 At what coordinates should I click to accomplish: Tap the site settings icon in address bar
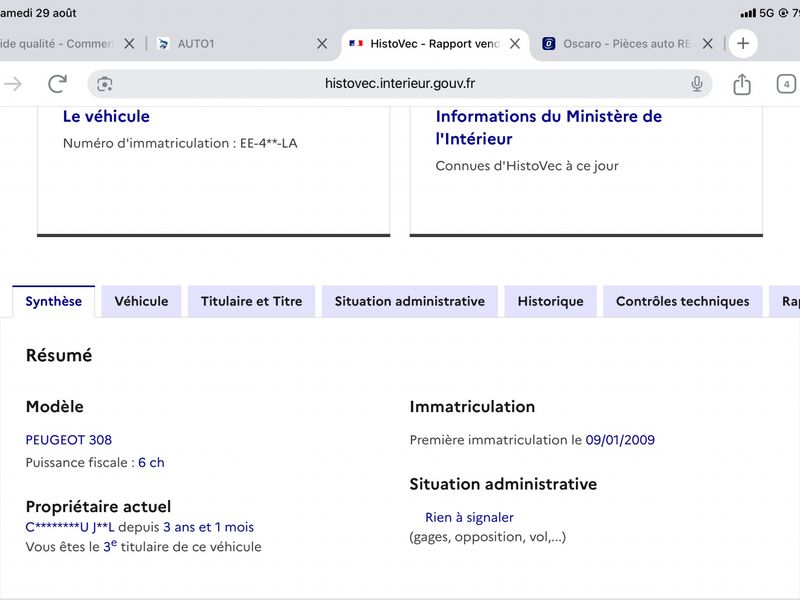pos(105,84)
